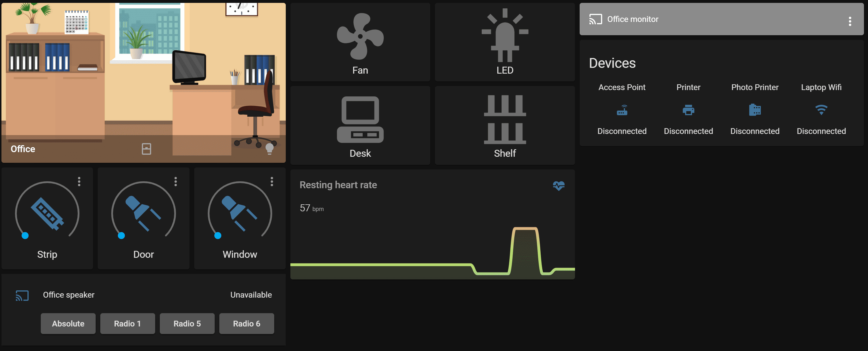The width and height of the screenshot is (868, 351).
Task: Toggle the Fan in the office
Action: [360, 37]
